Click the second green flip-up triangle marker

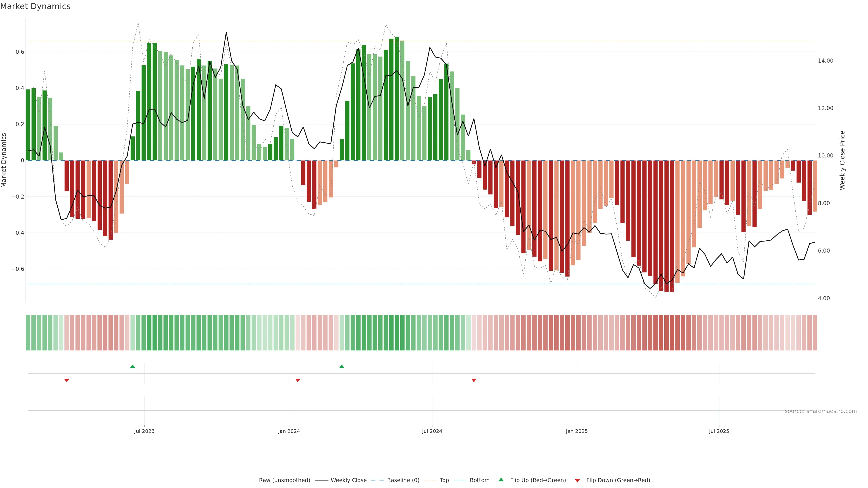coord(342,366)
